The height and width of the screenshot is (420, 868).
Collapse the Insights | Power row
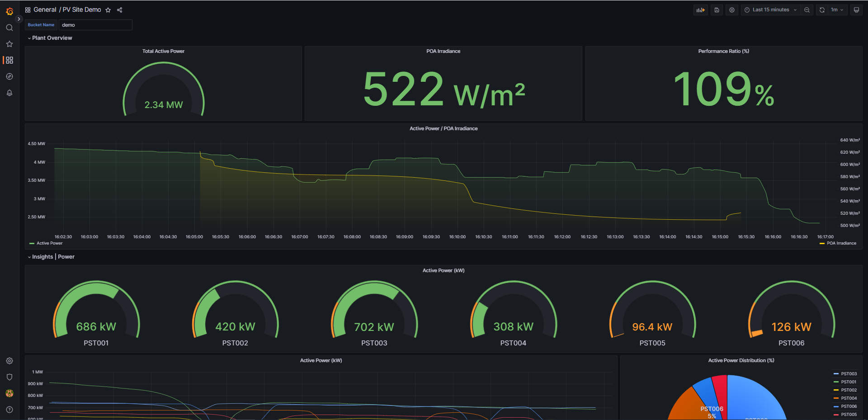[51, 257]
